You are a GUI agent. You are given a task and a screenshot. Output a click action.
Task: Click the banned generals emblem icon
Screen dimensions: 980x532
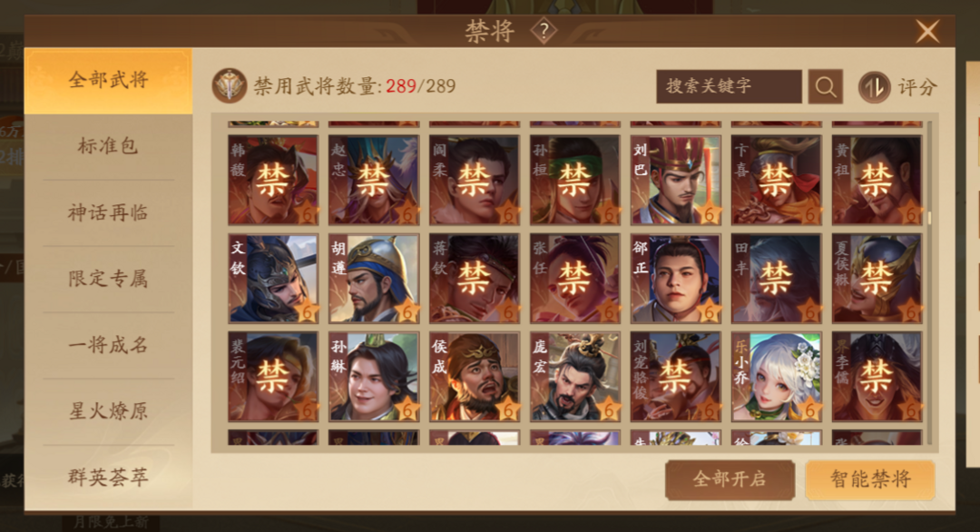tap(230, 85)
